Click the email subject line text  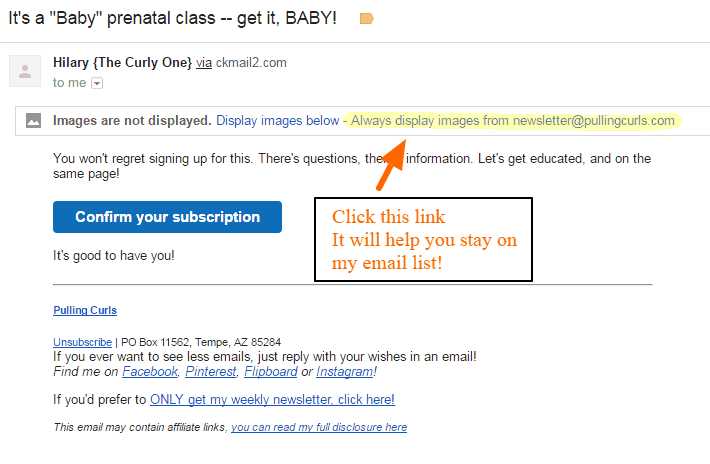(x=172, y=18)
